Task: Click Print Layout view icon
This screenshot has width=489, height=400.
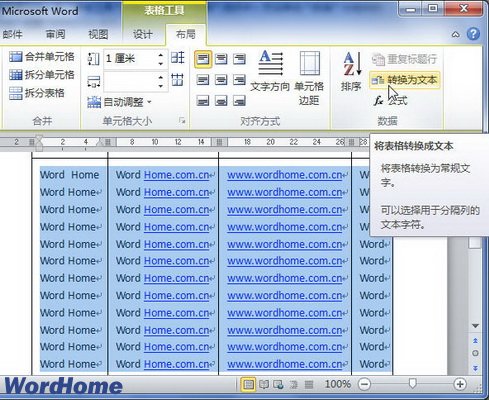Action: point(248,385)
